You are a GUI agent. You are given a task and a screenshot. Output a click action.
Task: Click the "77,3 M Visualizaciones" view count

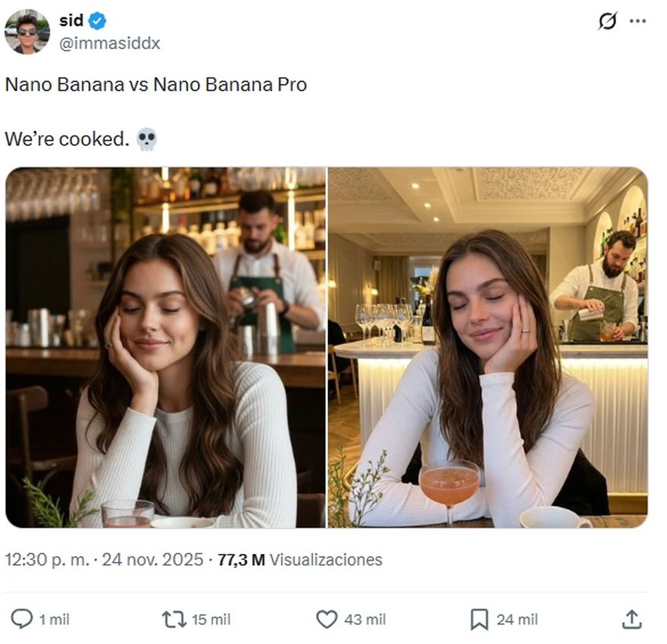pyautogui.click(x=300, y=559)
